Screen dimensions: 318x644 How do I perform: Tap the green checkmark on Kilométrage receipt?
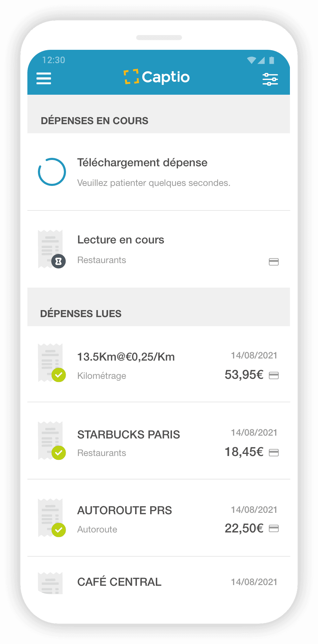(59, 375)
